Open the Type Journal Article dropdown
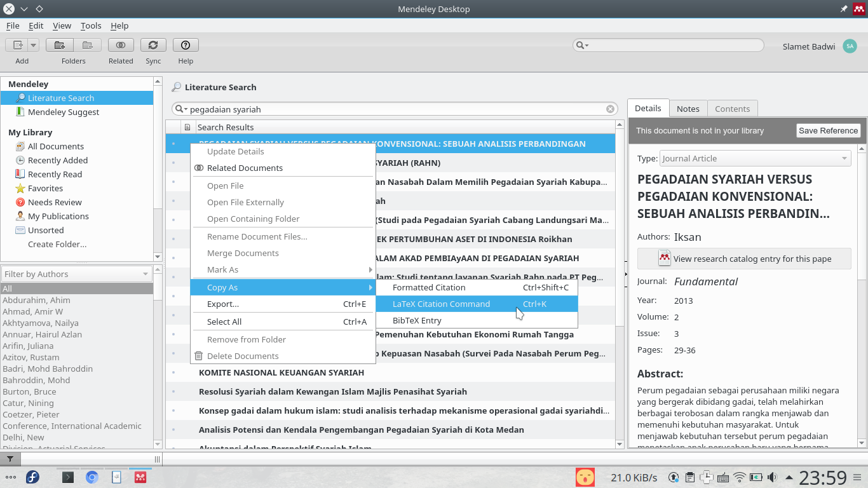Viewport: 868px width, 488px height. click(755, 158)
